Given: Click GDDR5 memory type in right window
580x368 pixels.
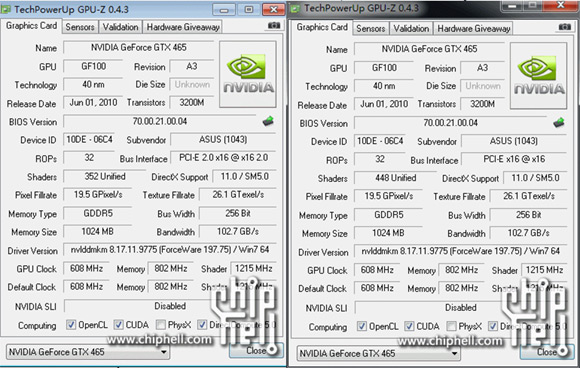Looking at the screenshot, I should (388, 215).
